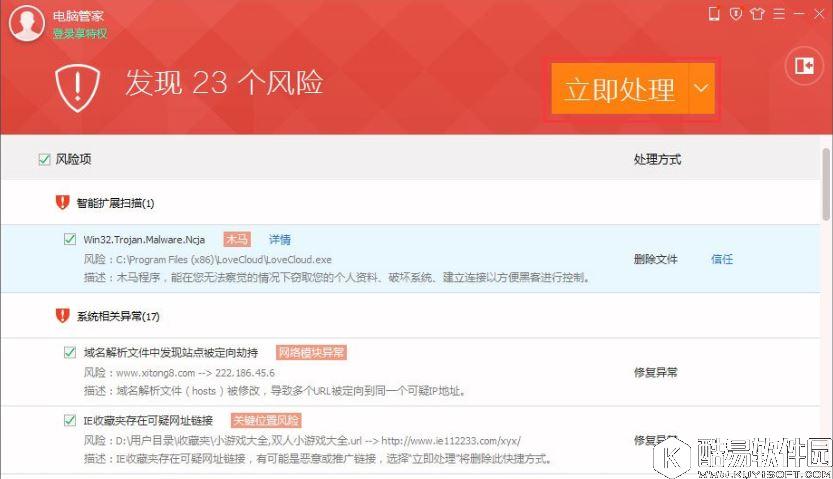Screen dimensions: 833x479
Task: Click the user avatar icon
Action: 27,23
